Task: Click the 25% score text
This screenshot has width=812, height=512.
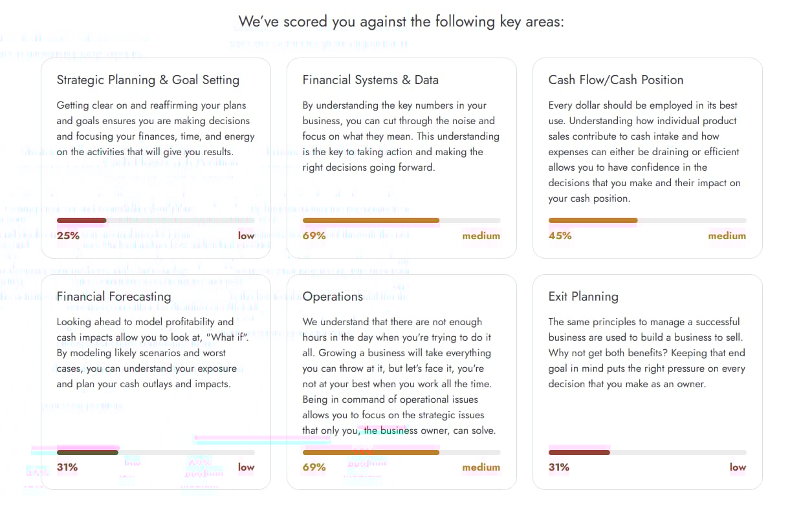Action: point(68,236)
